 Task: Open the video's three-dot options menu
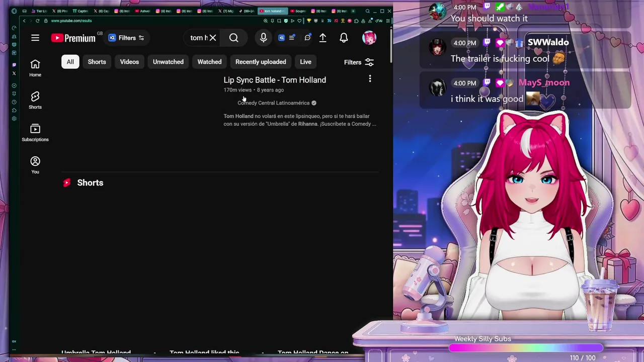point(370,78)
